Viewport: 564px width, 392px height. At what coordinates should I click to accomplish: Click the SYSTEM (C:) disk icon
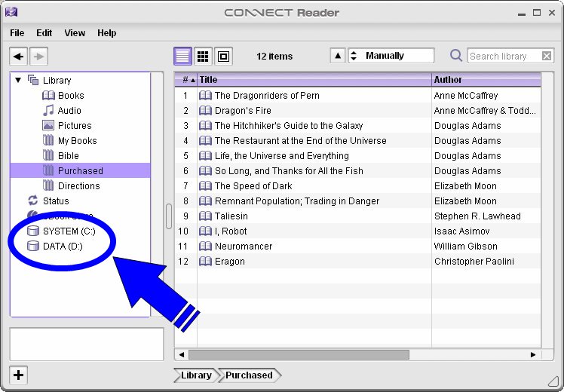pos(33,231)
